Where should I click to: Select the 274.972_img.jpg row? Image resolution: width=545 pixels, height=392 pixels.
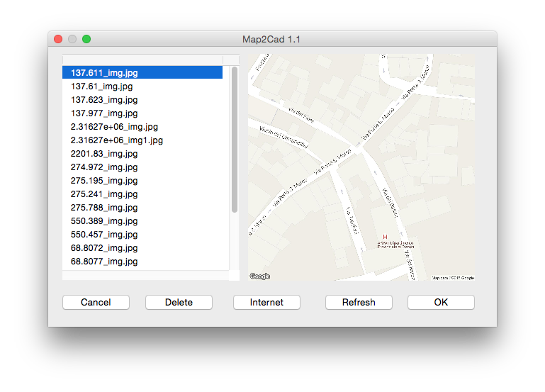(x=142, y=167)
